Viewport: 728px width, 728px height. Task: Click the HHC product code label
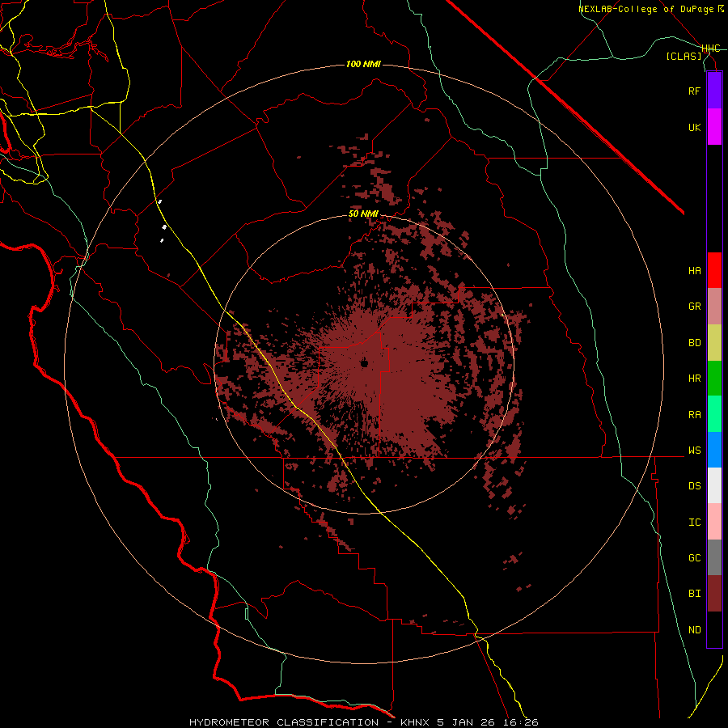[711, 49]
